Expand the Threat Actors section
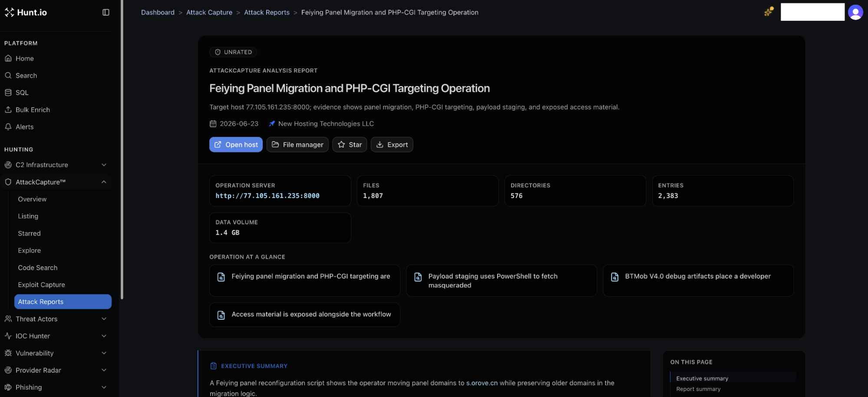Viewport: 868px width, 397px height. (x=56, y=319)
